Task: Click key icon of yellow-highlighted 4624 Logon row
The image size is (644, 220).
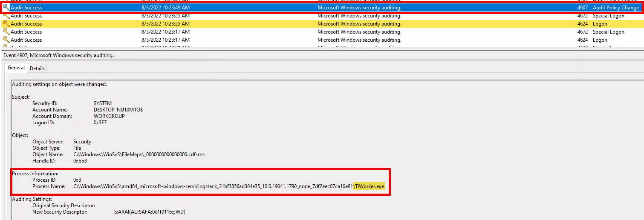Action: tap(6, 24)
